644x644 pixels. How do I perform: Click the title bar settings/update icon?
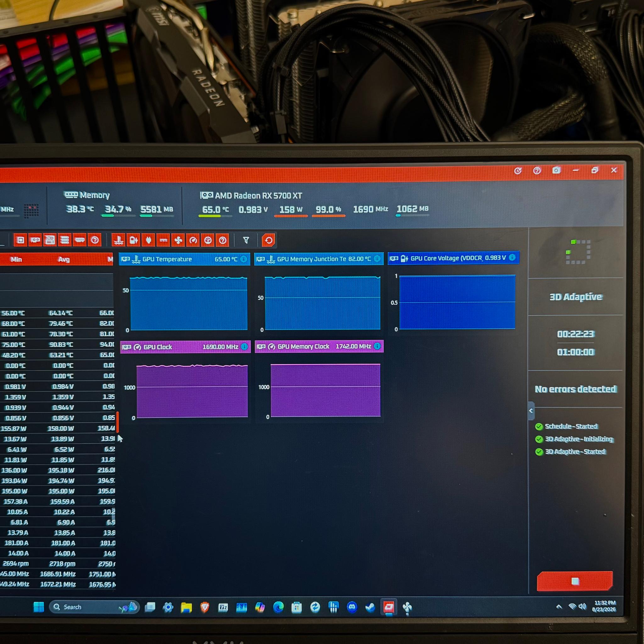click(518, 171)
